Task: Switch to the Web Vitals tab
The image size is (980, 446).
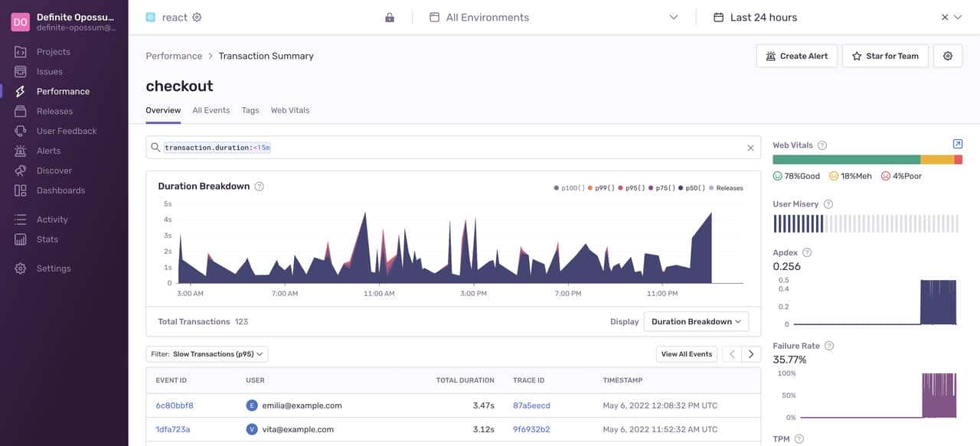Action: point(290,110)
